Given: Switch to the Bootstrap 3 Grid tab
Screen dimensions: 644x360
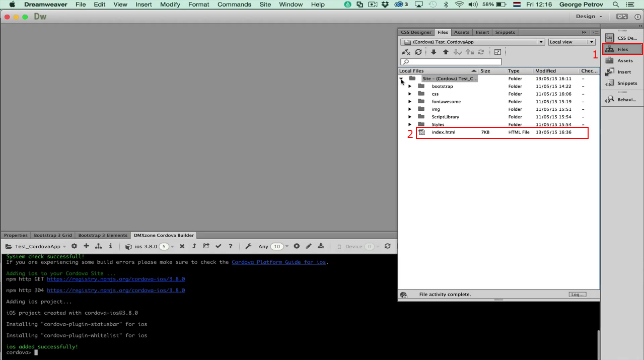Looking at the screenshot, I should (x=53, y=235).
